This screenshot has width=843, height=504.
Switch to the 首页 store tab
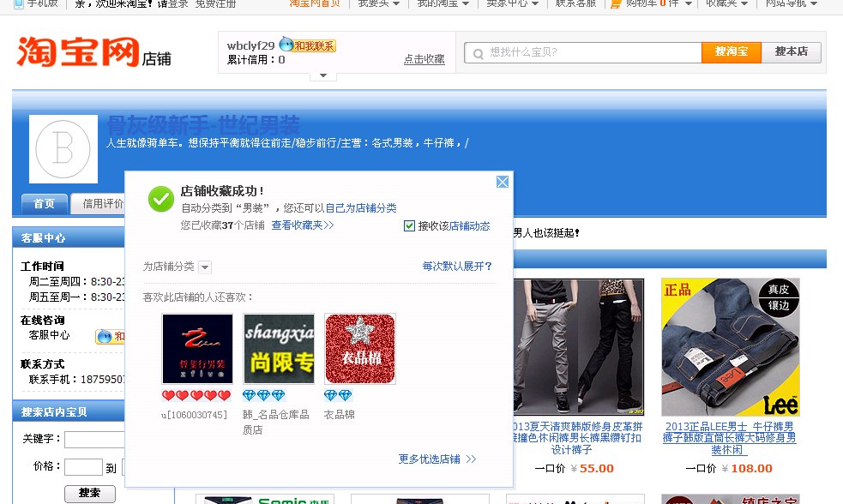click(x=45, y=204)
